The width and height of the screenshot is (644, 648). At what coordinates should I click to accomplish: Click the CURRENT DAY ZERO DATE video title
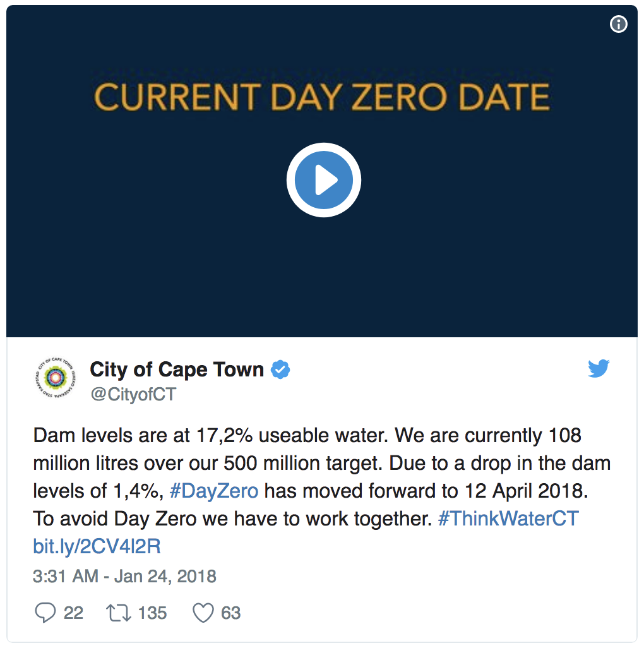(x=322, y=97)
